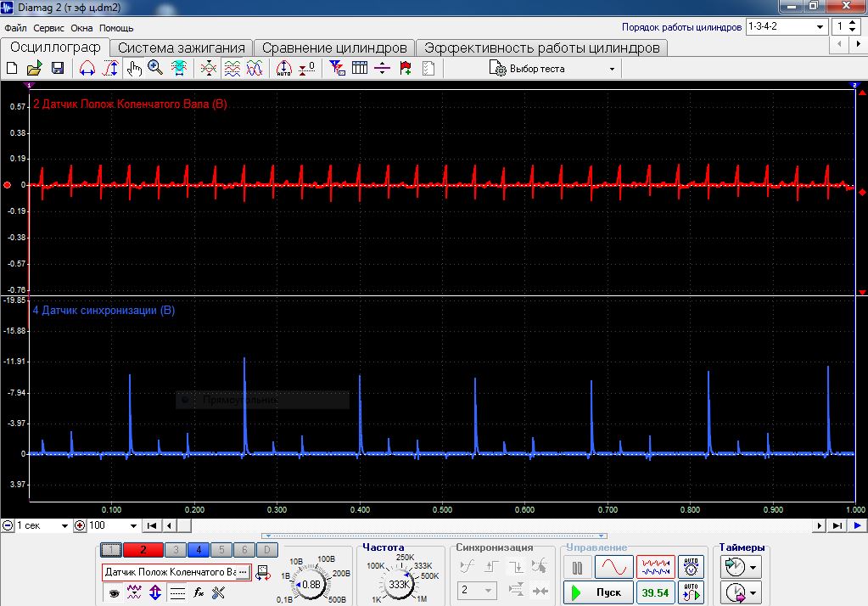Click the purple divider line icon
Screen dimensions: 868x606
pyautogui.click(x=382, y=68)
